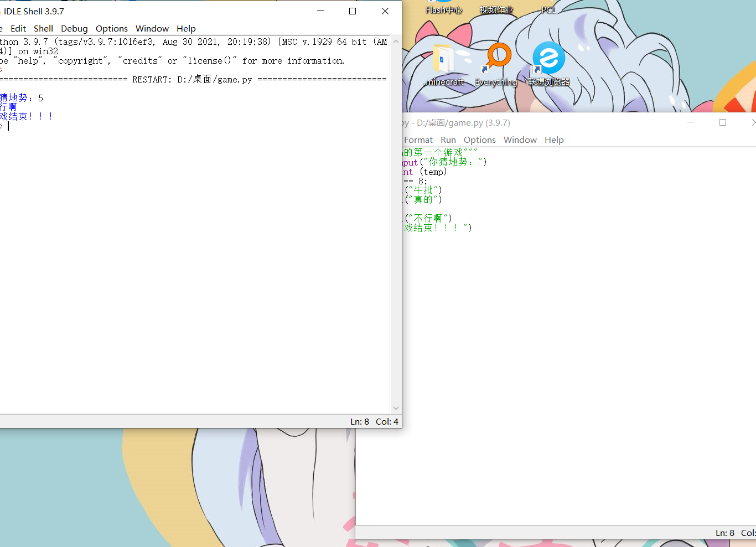Place the cursor at the shell's last prompt line
756x547 pixels.
pos(8,126)
